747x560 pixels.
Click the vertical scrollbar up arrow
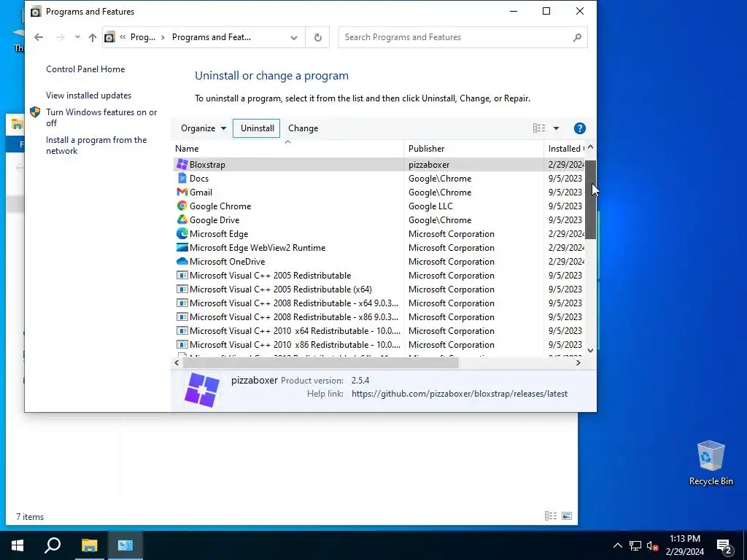(x=590, y=147)
